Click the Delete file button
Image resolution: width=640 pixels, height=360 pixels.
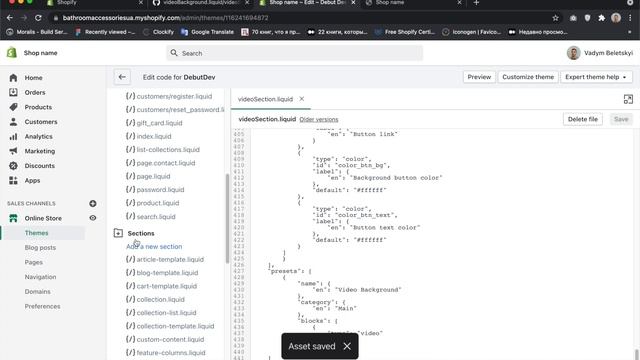[x=582, y=119]
